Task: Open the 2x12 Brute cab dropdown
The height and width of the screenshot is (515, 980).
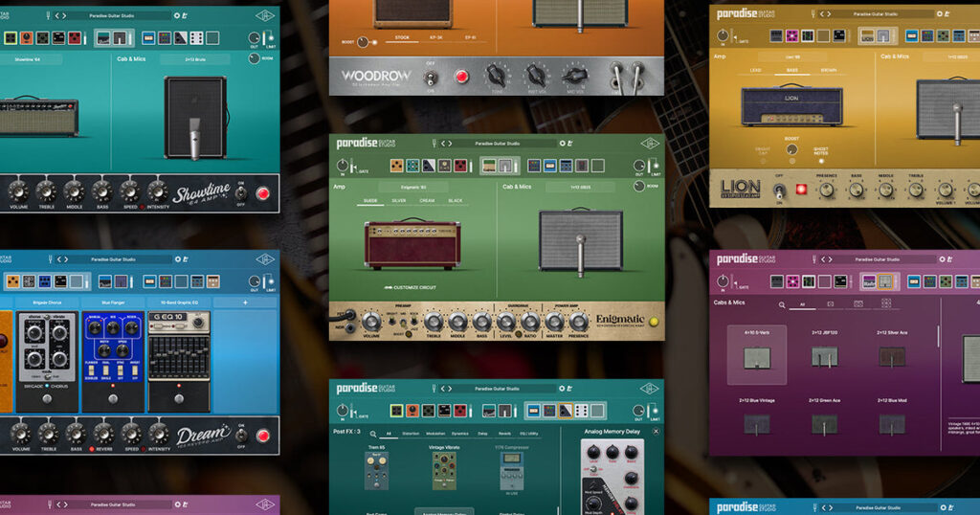Action: [195, 60]
